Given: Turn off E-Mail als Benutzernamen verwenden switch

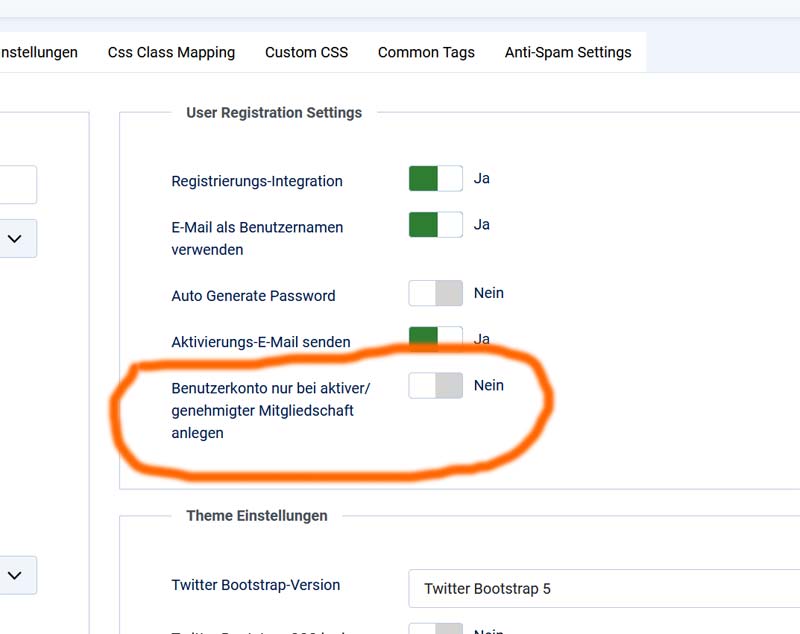Looking at the screenshot, I should pyautogui.click(x=436, y=225).
